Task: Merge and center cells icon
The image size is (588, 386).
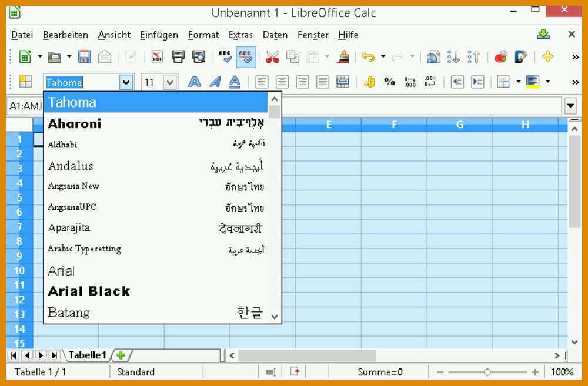Action: pos(343,82)
